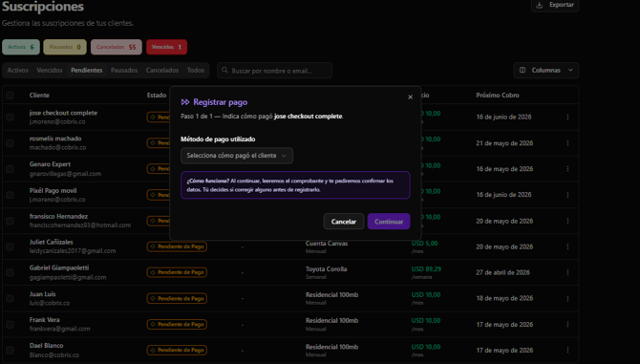Switch to the Pausados tab
Viewport: 640px width, 364px height.
point(124,70)
